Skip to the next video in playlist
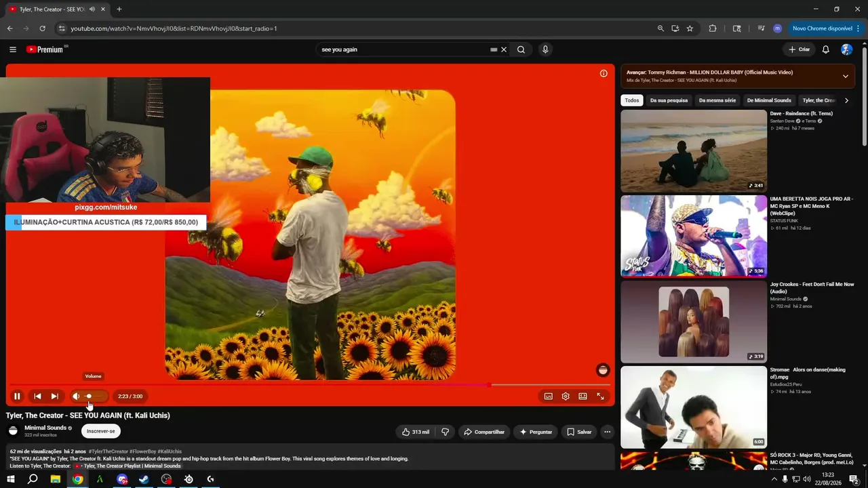Viewport: 868px width, 488px height. (x=55, y=396)
